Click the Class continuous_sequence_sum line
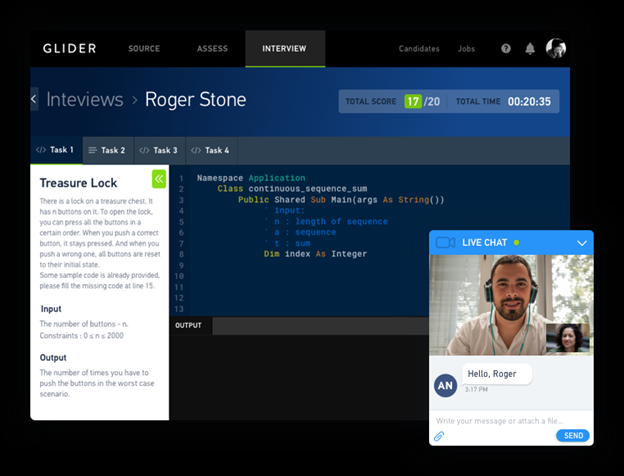 (292, 189)
